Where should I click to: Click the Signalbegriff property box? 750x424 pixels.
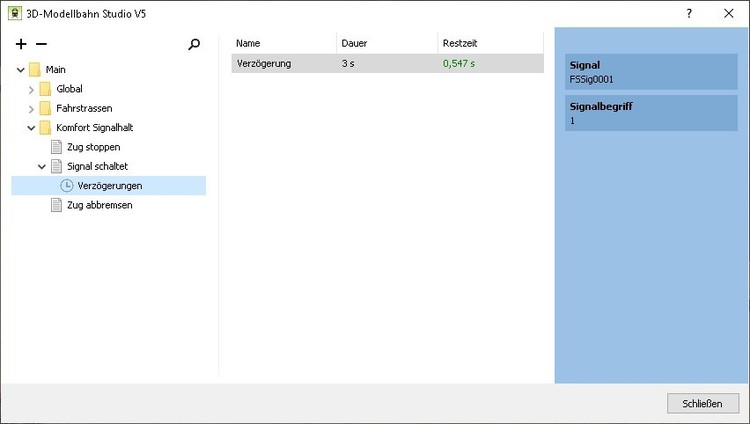pyautogui.click(x=651, y=113)
